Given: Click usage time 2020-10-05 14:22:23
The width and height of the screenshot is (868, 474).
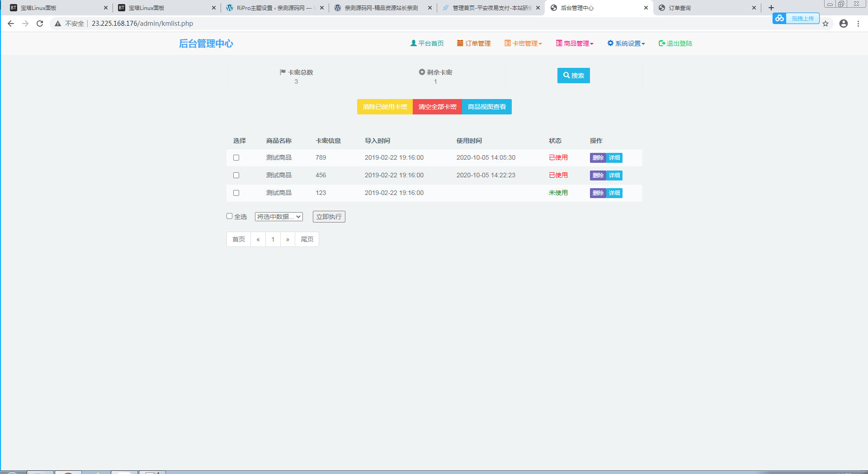Looking at the screenshot, I should (x=486, y=175).
